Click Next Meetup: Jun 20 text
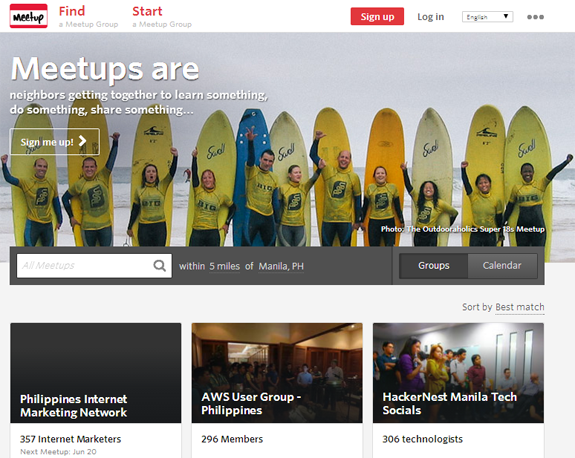Viewport: 575px width, 458px height. pos(58,452)
